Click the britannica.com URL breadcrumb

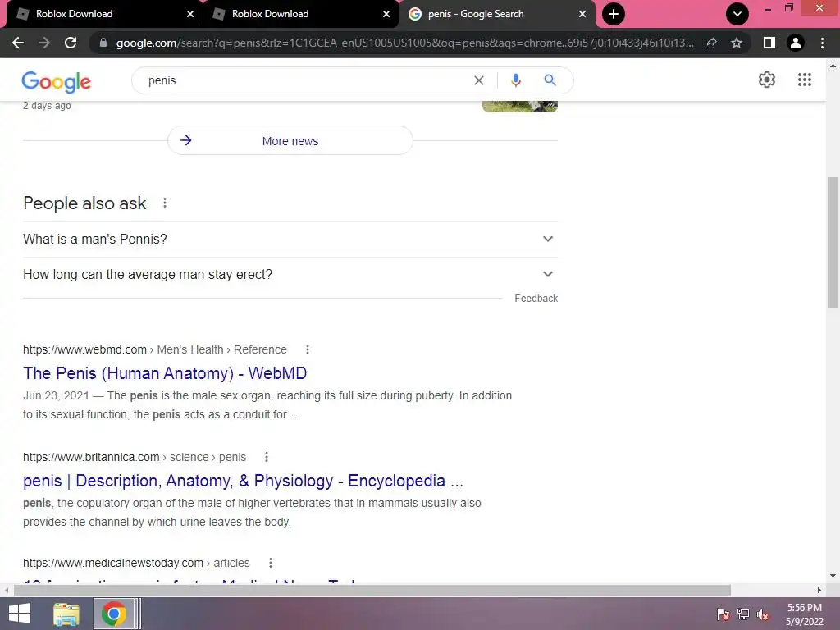coord(135,457)
